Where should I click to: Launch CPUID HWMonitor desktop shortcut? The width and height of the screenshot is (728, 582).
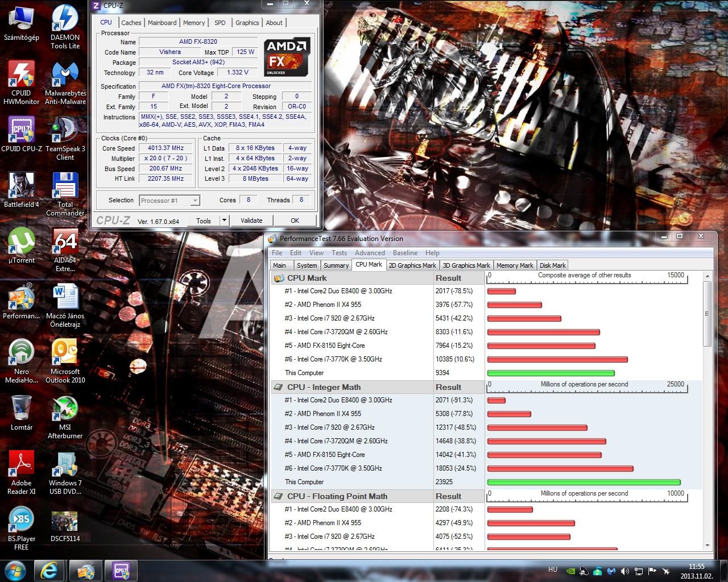tap(22, 83)
